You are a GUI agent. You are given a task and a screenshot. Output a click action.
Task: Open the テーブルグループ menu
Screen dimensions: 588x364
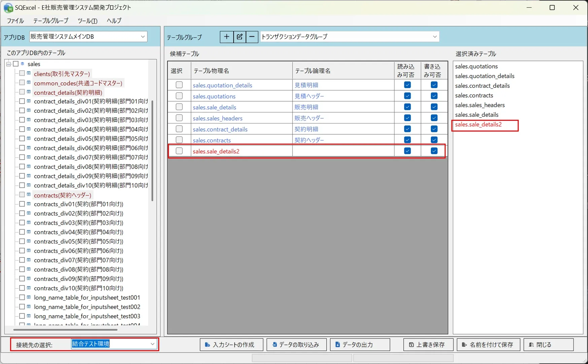(x=51, y=21)
